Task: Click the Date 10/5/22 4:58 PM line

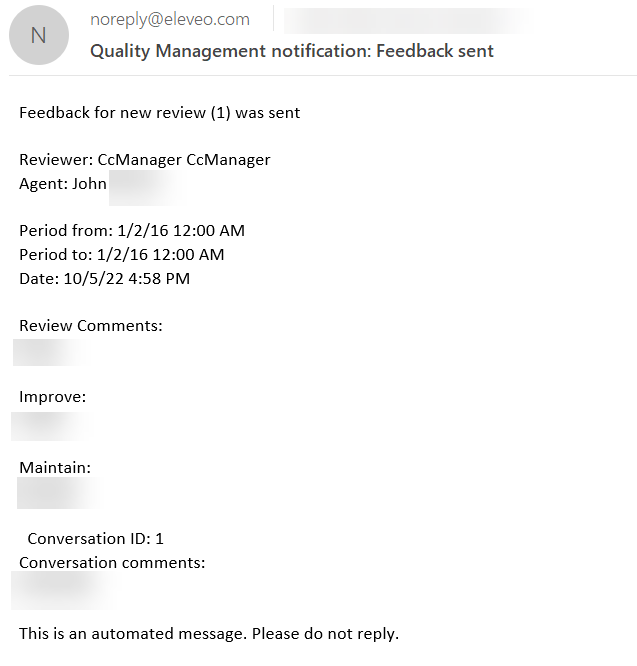Action: (x=104, y=278)
